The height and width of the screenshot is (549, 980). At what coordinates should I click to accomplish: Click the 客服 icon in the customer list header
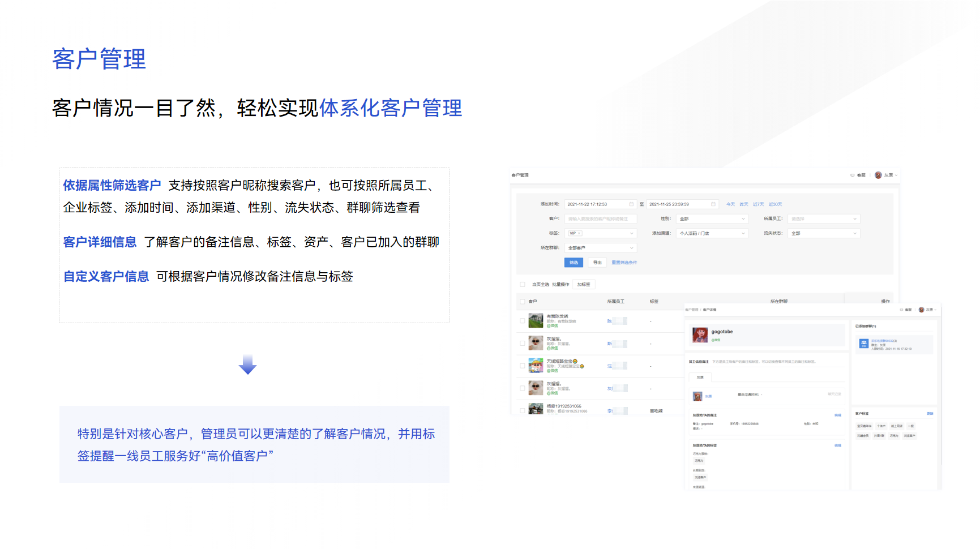(x=853, y=175)
